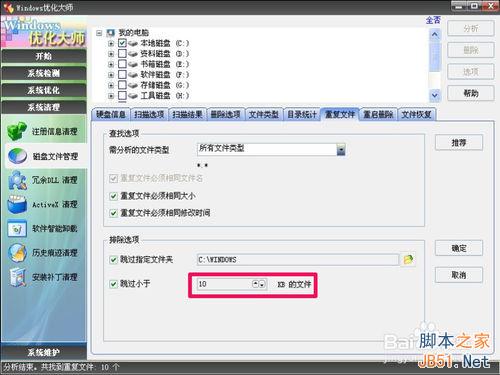
Task: Open 注册信息清理 registry cleaner icon
Action: 17,131
